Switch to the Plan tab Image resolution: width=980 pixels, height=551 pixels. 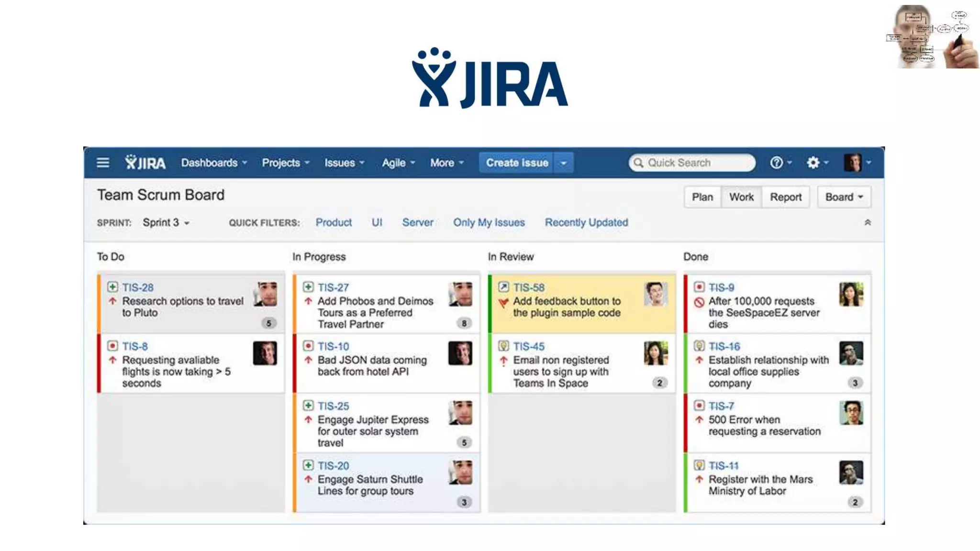702,197
